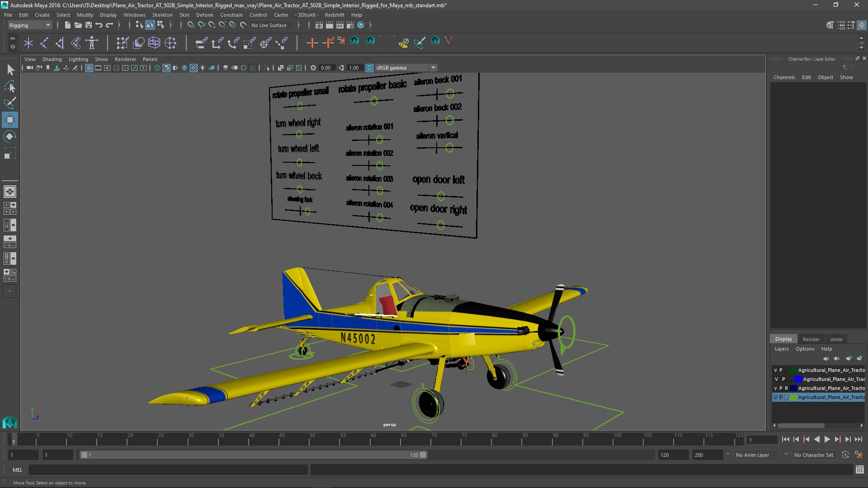Choose the Create IK Handle tool
The image size is (868, 488).
point(60,43)
